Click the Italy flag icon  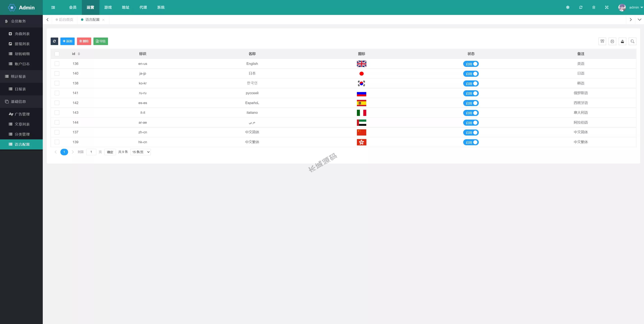tap(362, 113)
